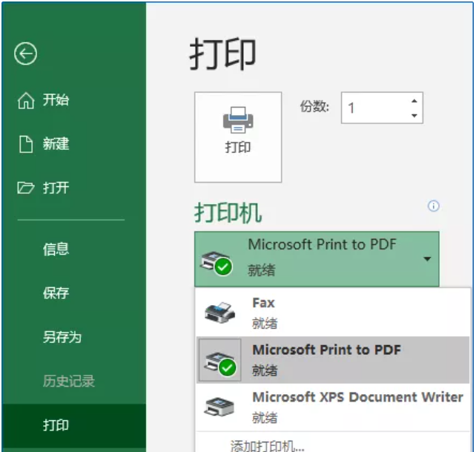
Task: Open the 打开 menu item
Action: click(56, 188)
